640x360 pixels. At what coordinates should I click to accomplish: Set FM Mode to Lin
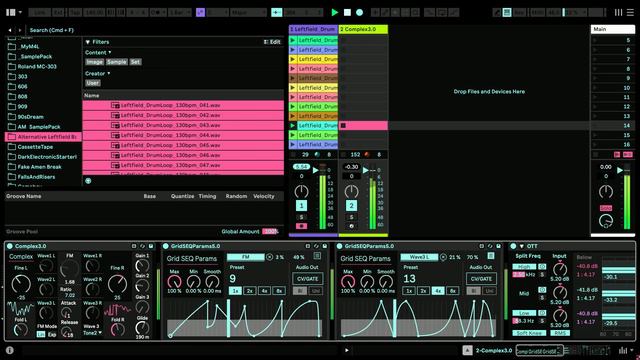pos(41,334)
